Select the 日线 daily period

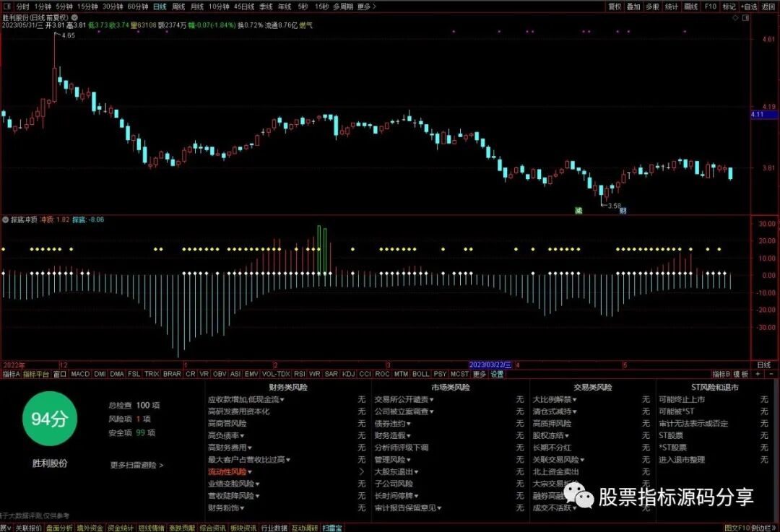[160, 6]
